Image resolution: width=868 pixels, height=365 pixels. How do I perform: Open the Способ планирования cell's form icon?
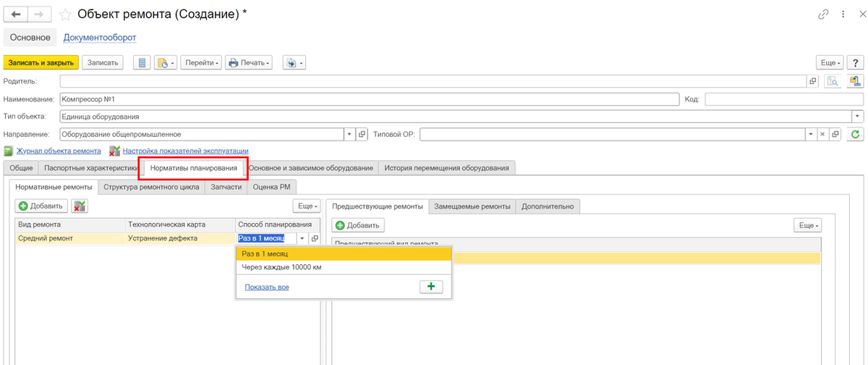pyautogui.click(x=315, y=238)
